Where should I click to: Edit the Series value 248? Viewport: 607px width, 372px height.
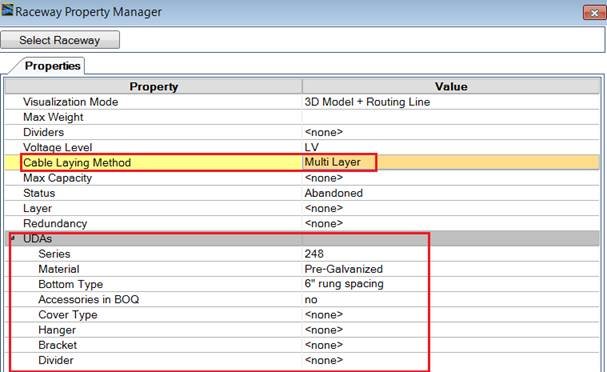(451, 254)
